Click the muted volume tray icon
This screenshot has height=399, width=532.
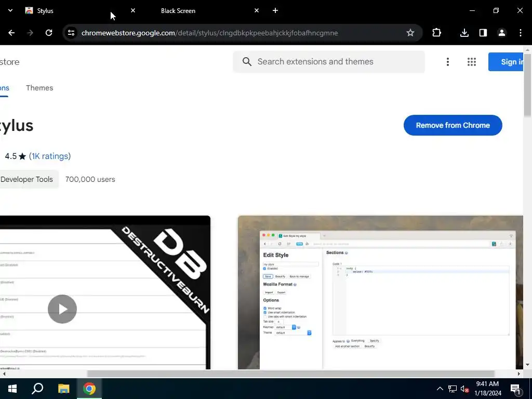click(464, 389)
